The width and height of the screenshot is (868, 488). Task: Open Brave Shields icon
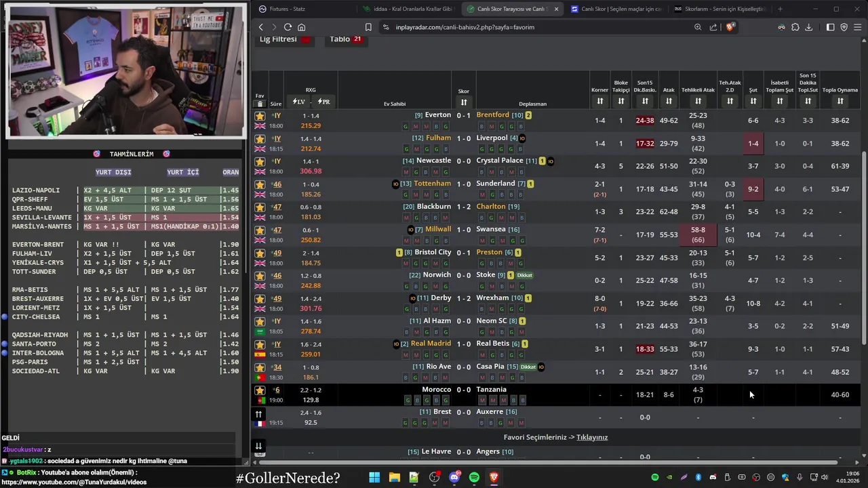point(730,27)
